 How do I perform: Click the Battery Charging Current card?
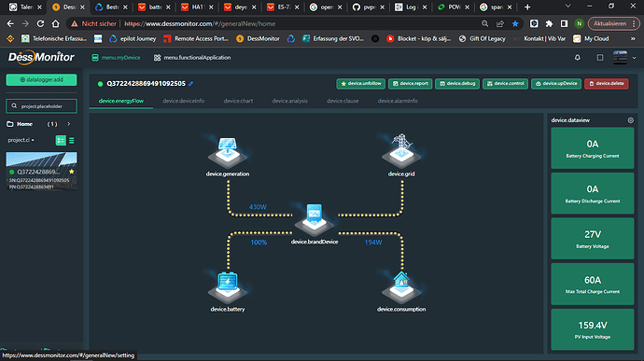click(593, 147)
